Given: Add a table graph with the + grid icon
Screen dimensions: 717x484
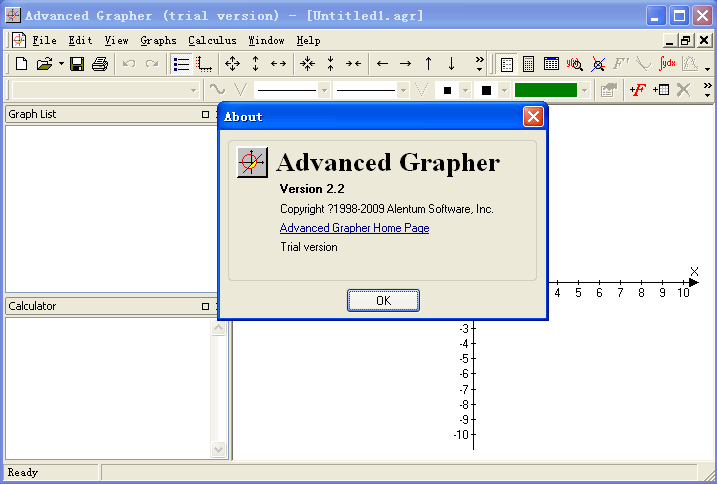Looking at the screenshot, I should click(x=661, y=90).
